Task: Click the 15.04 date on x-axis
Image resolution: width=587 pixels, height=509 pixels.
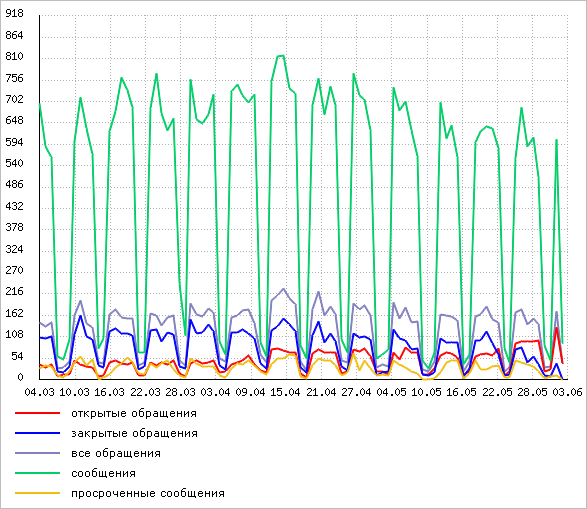Action: pyautogui.click(x=285, y=392)
